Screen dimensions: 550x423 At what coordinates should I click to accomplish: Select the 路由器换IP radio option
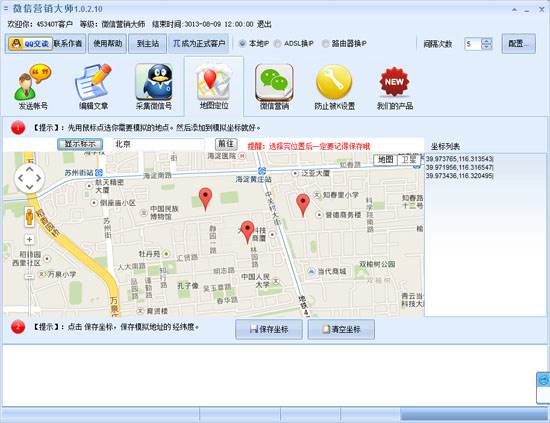(325, 43)
